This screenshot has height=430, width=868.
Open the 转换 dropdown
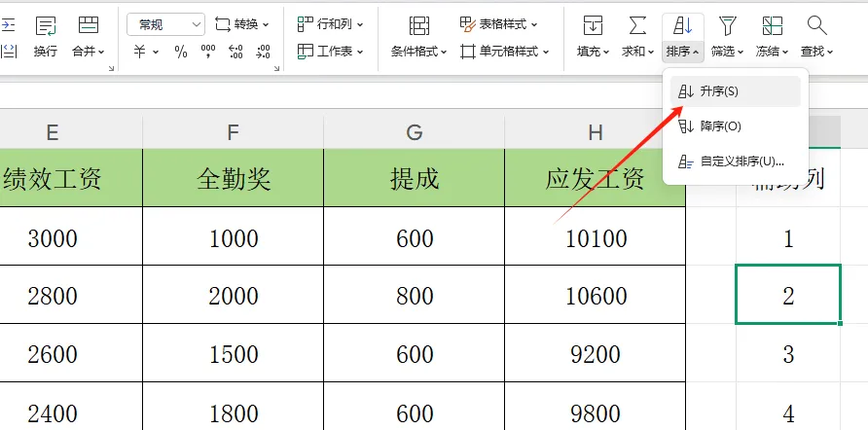point(242,24)
